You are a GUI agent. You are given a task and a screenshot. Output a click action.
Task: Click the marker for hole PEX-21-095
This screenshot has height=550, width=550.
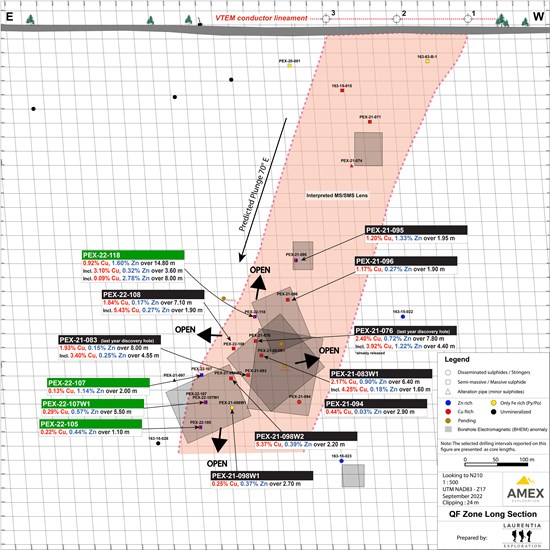coord(296,260)
